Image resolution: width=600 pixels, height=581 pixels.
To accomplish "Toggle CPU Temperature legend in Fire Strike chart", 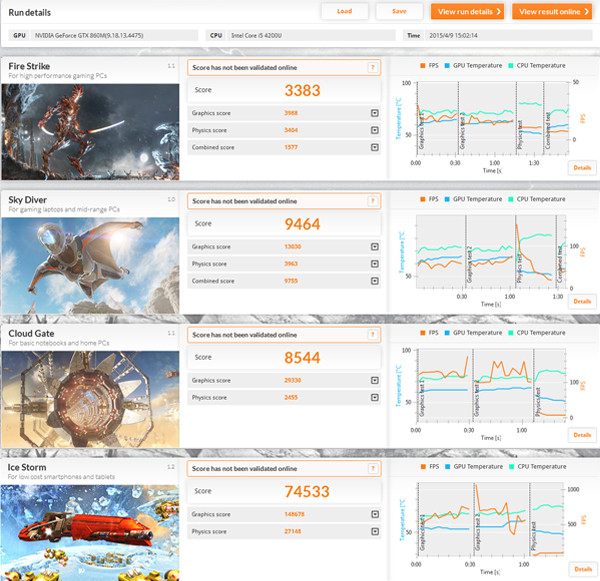I will (x=537, y=65).
